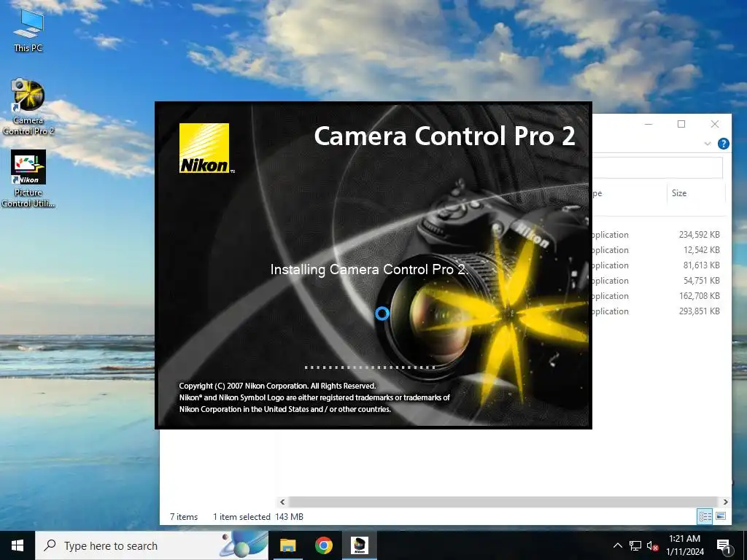Viewport: 747px width, 560px height.
Task: Click the taskbar search box
Action: pyautogui.click(x=152, y=545)
